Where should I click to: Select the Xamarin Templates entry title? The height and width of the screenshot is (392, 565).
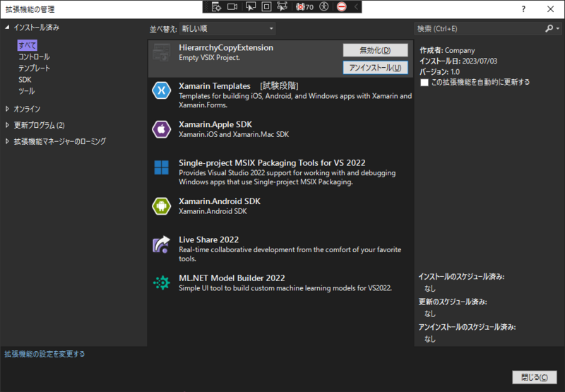pos(215,86)
